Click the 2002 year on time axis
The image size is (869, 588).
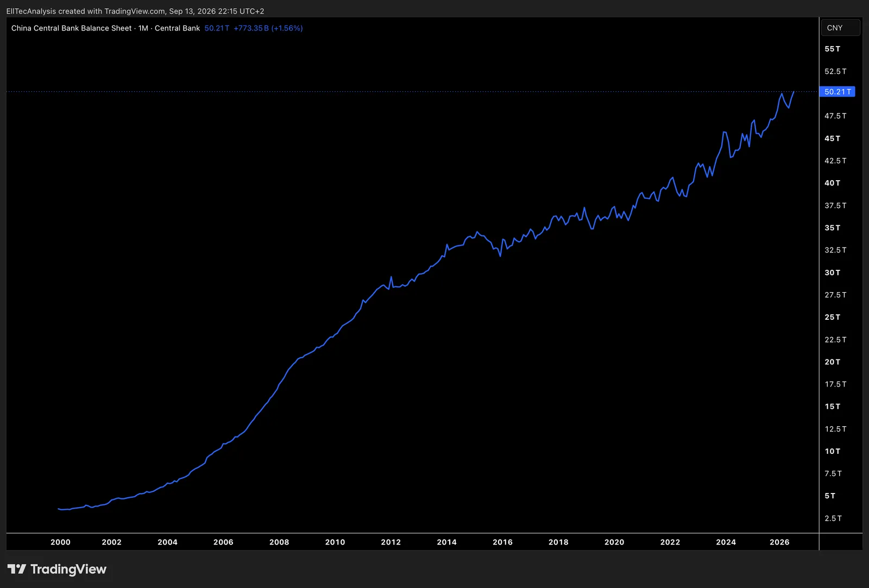111,542
